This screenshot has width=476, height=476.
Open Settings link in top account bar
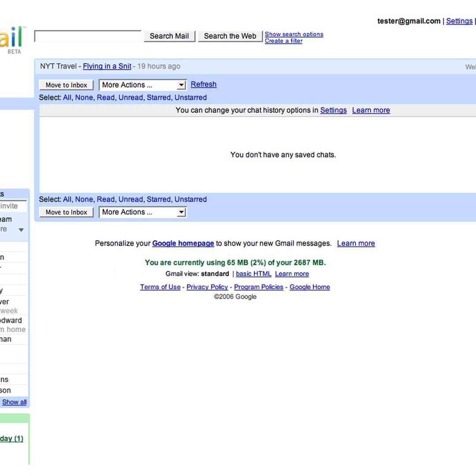(459, 21)
